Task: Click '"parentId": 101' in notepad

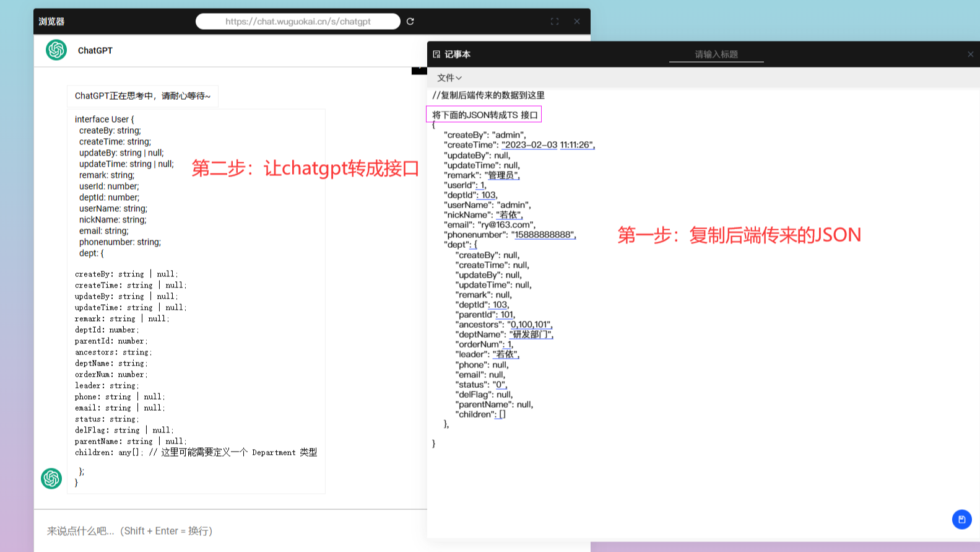Action: pyautogui.click(x=485, y=314)
